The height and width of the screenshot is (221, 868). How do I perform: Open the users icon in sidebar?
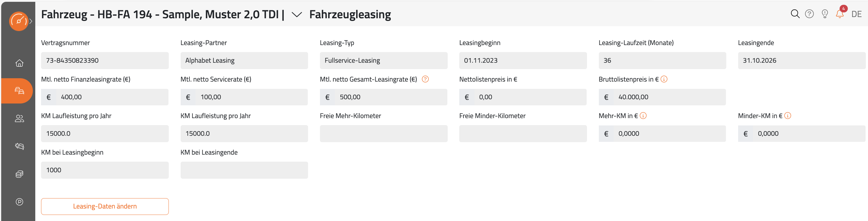[x=19, y=118]
